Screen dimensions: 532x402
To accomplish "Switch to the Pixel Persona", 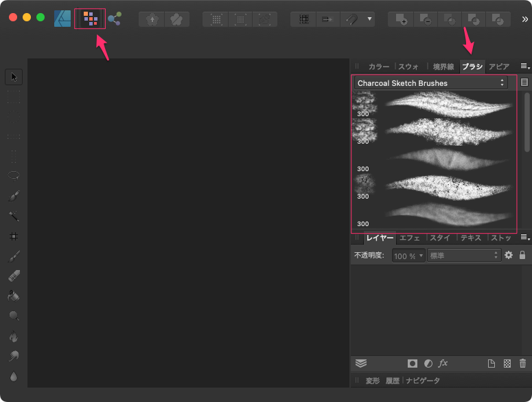I will [90, 19].
